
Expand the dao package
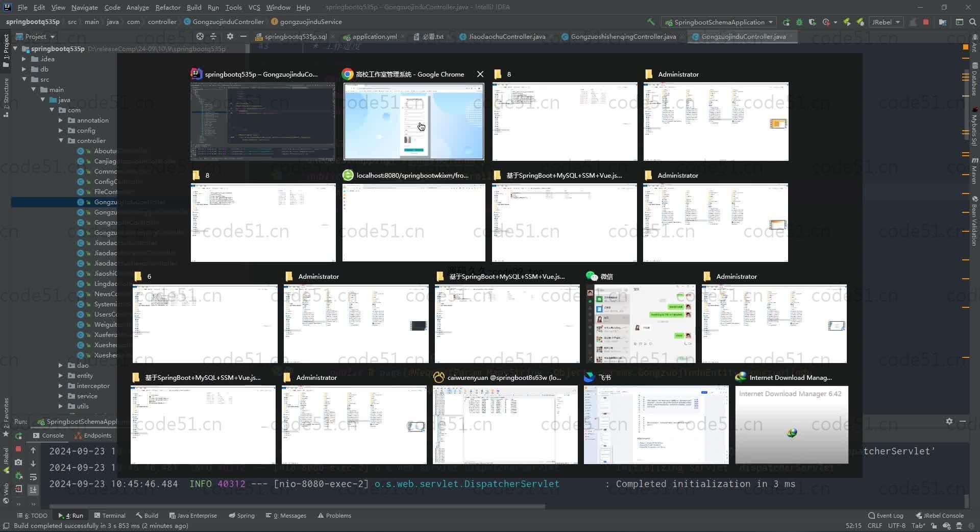[x=61, y=365]
